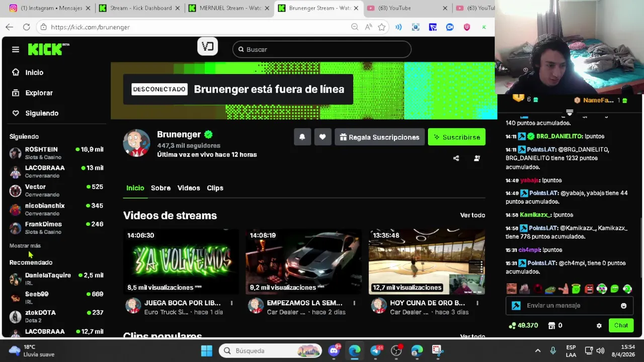Toggle notification bell for Brunenger

click(x=302, y=137)
